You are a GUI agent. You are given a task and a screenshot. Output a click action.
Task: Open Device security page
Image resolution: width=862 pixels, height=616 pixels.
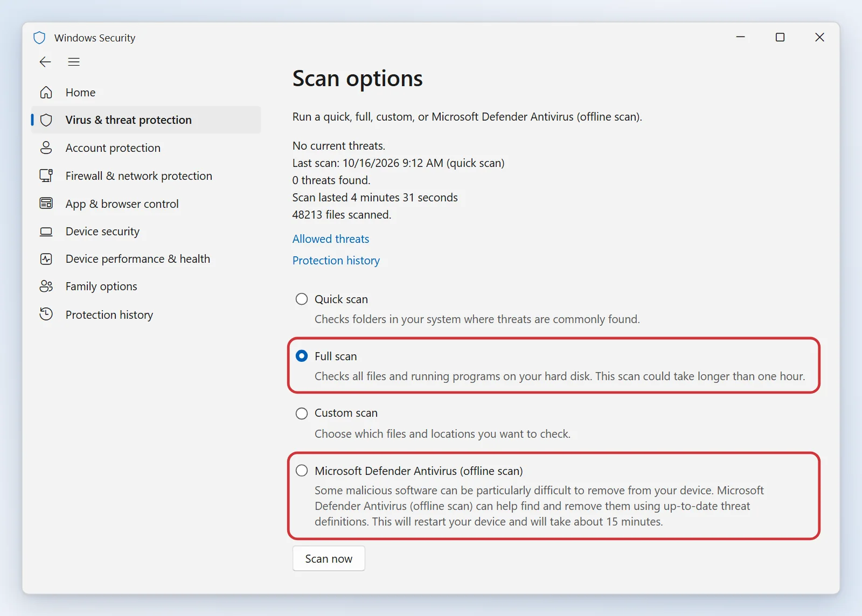click(146, 232)
